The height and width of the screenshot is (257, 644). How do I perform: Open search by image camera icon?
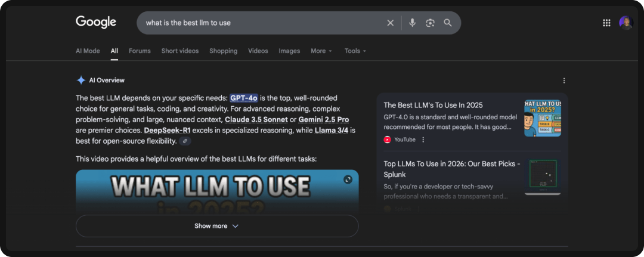430,23
